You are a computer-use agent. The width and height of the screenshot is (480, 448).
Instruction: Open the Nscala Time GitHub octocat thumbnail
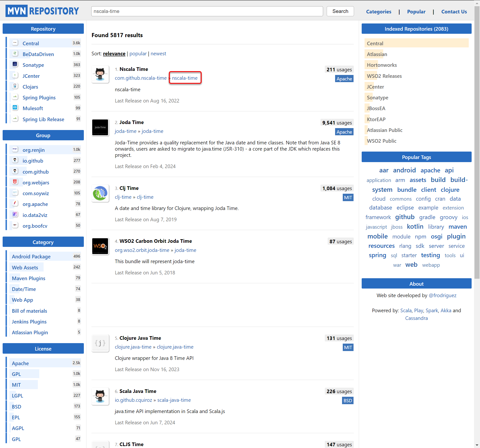[100, 74]
